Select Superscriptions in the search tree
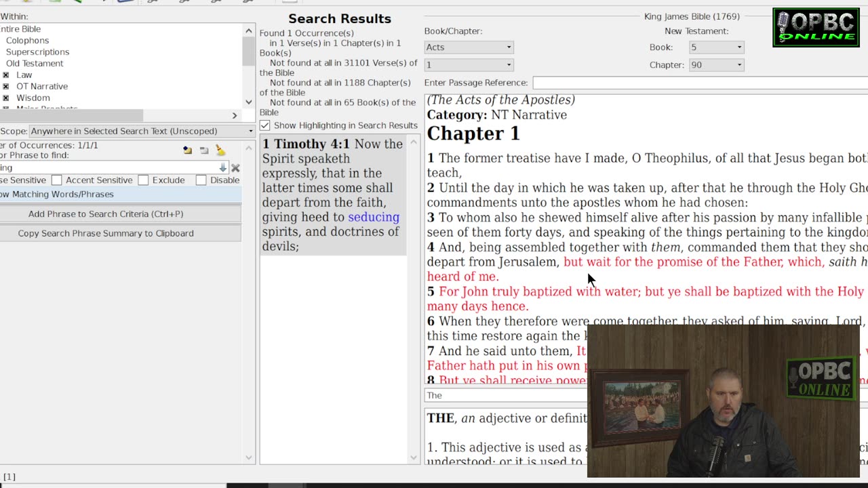 (x=37, y=52)
